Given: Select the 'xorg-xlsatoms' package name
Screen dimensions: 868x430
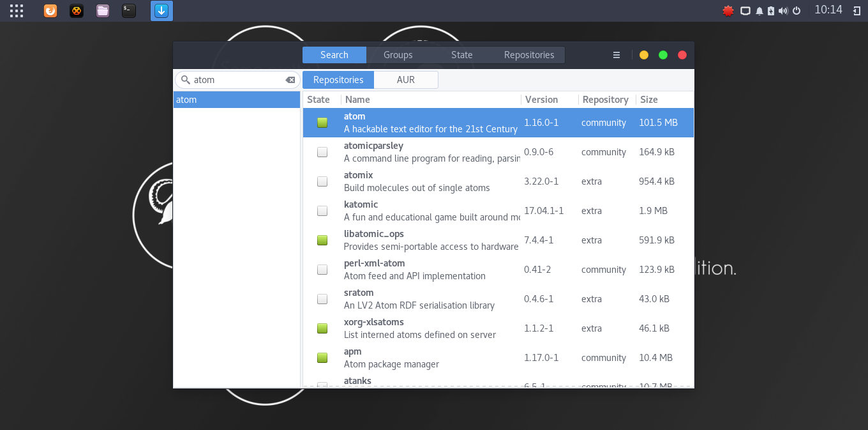Looking at the screenshot, I should point(374,322).
